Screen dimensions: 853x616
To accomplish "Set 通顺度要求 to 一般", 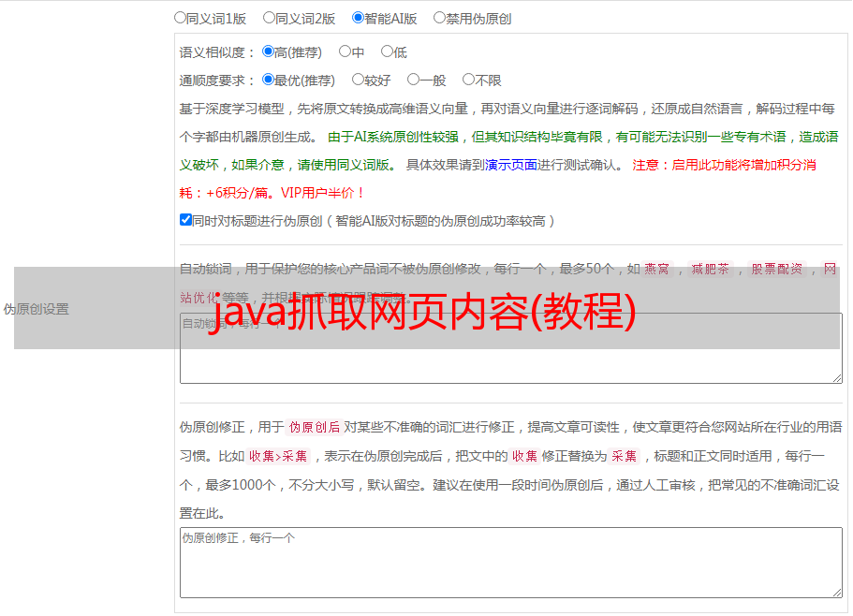I will pos(414,80).
